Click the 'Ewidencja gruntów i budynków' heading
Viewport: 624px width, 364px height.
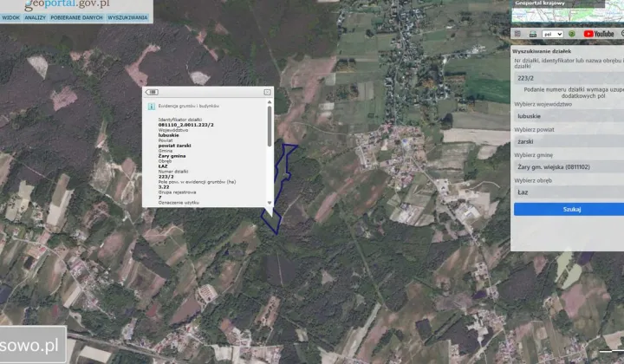189,107
